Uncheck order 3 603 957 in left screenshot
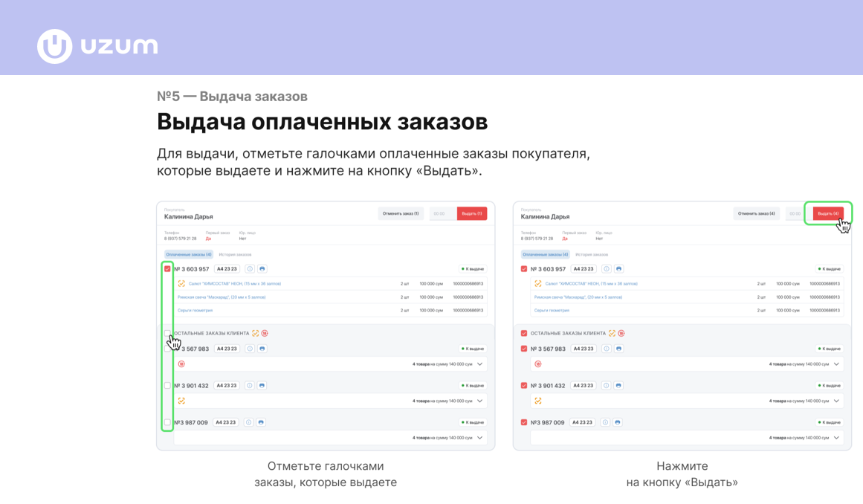The height and width of the screenshot is (504, 863). pos(167,269)
